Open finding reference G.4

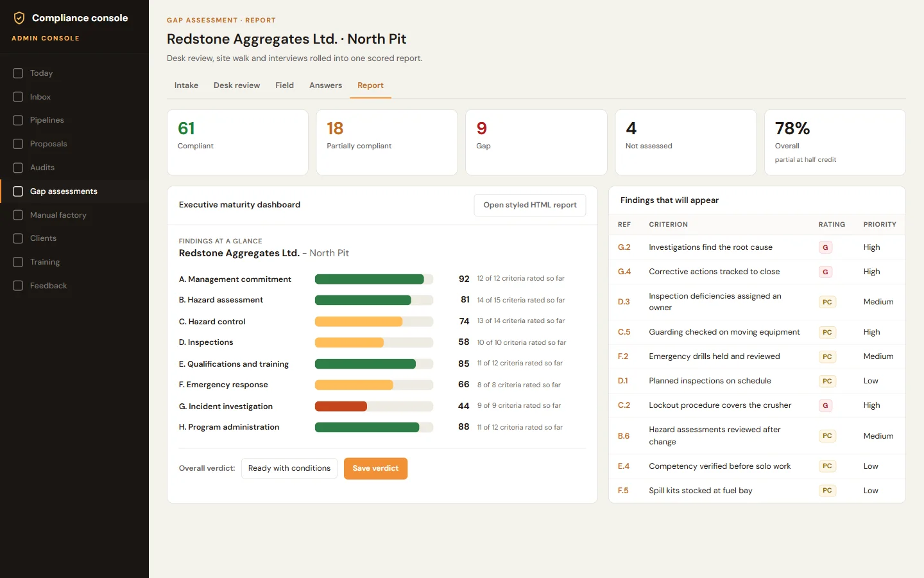pos(624,272)
